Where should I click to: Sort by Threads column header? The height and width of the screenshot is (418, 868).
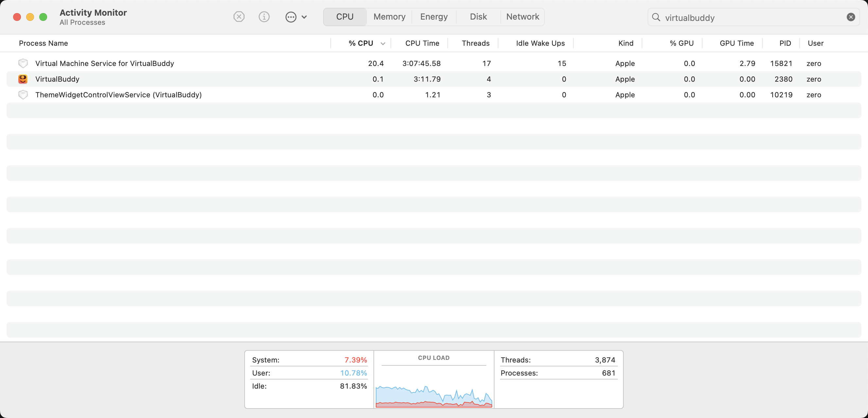point(476,43)
